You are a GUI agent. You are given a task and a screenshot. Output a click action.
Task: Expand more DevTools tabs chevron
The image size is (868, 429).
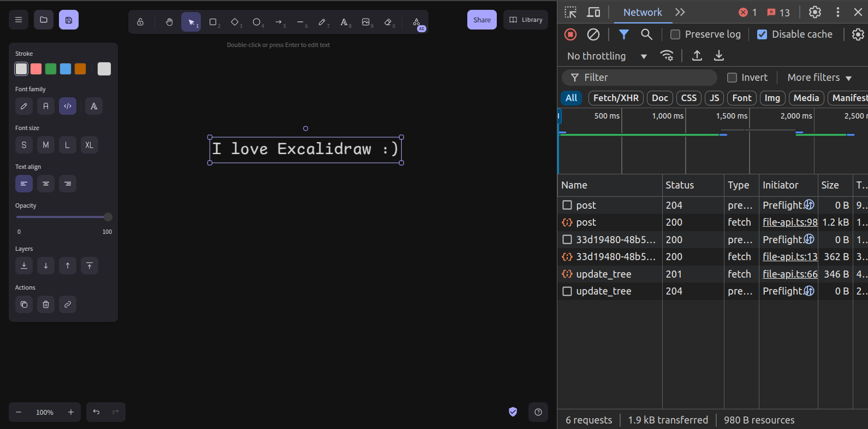point(680,12)
